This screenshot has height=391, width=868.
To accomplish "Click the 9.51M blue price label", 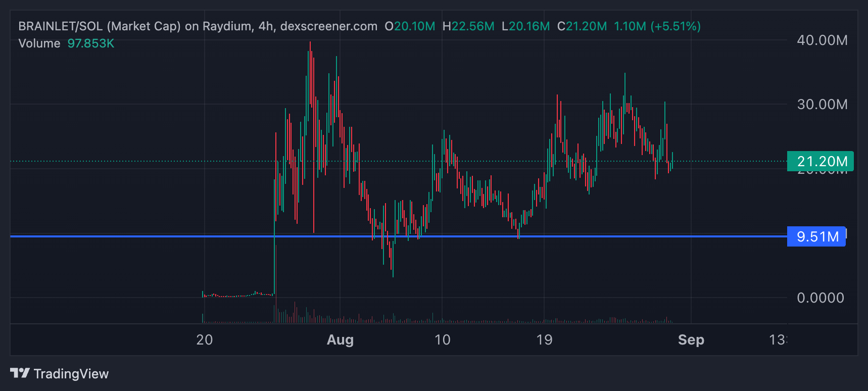I will (x=816, y=236).
